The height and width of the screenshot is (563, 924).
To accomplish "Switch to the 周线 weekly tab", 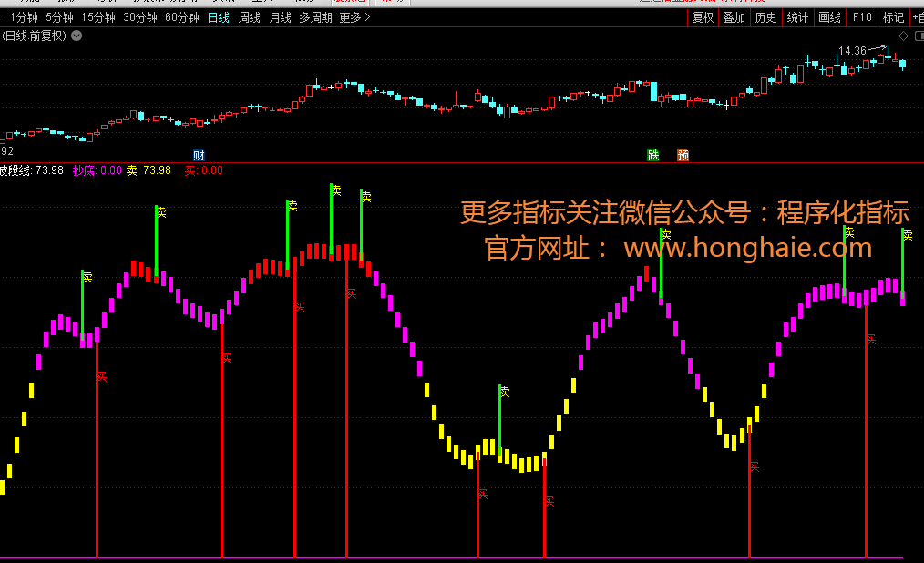I will tap(249, 17).
